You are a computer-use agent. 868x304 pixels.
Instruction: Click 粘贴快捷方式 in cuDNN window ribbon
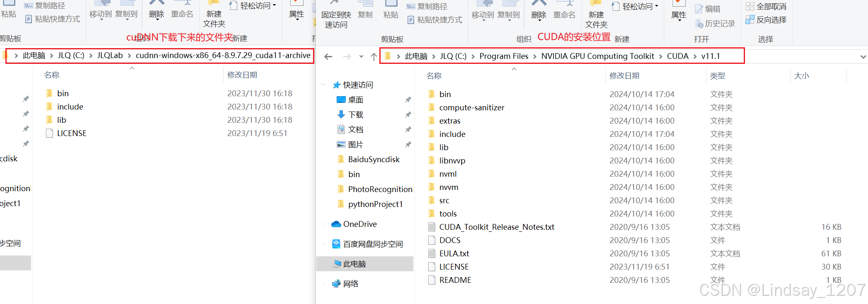pos(53,19)
